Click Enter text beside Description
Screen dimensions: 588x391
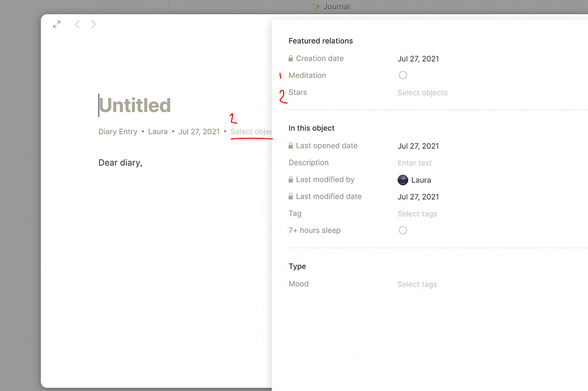414,162
